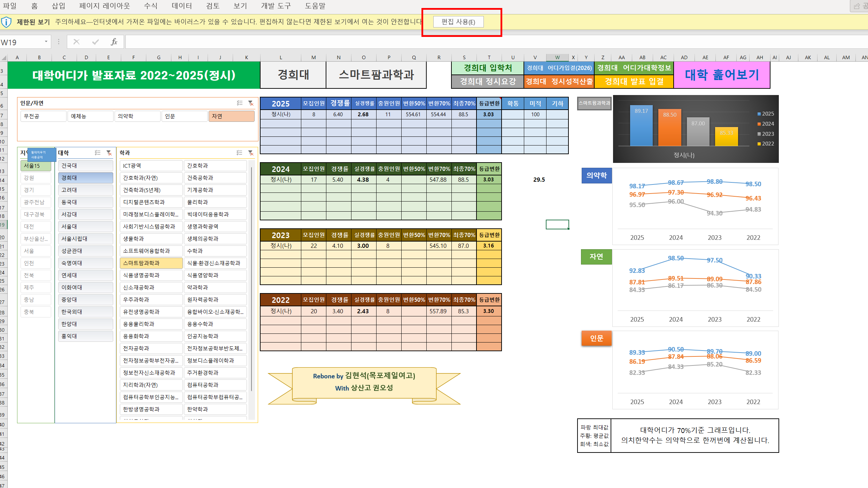
Task: Click the 학과 slicer vertical scrollbar
Action: click(251, 278)
